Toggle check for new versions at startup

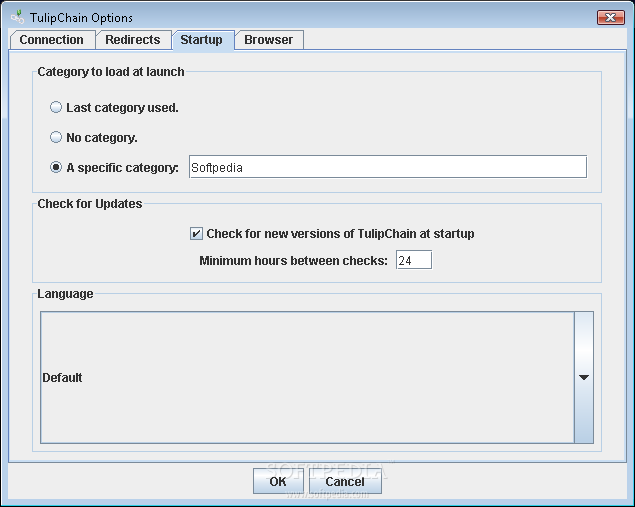pyautogui.click(x=196, y=234)
